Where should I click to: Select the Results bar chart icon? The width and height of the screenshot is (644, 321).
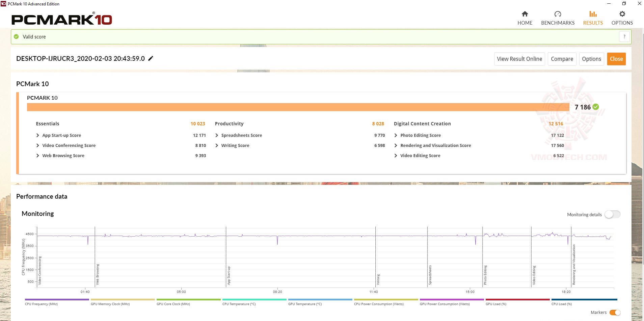coord(593,14)
